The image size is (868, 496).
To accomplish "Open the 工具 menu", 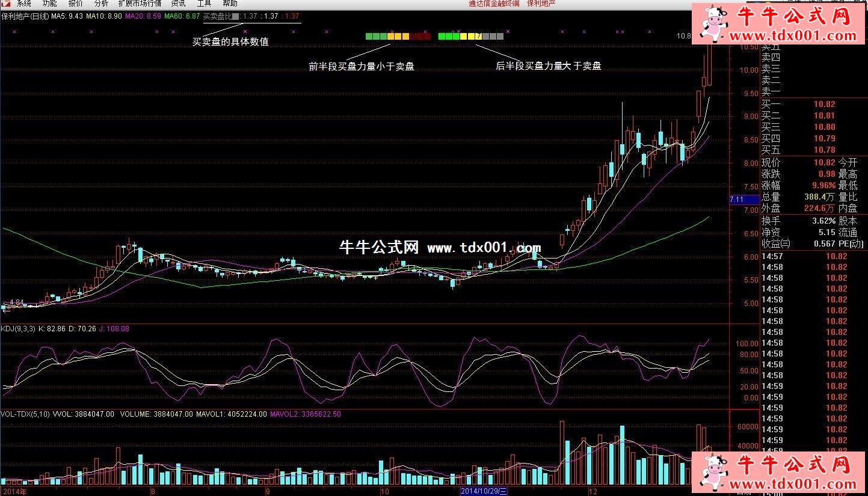I will 205,3.
